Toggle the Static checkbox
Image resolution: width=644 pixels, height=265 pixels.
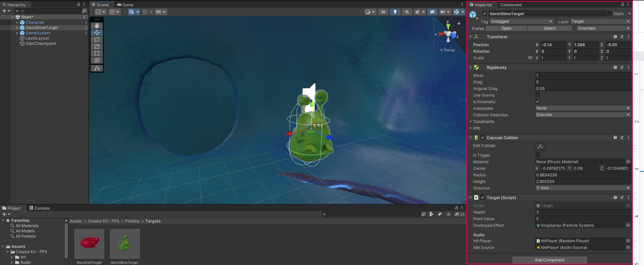[610, 14]
